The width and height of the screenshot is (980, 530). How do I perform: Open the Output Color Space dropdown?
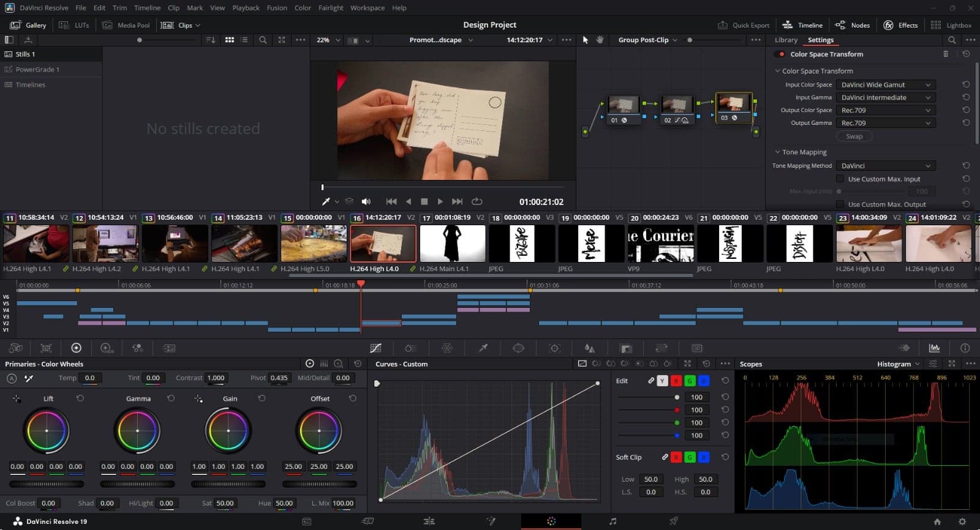[x=885, y=110]
